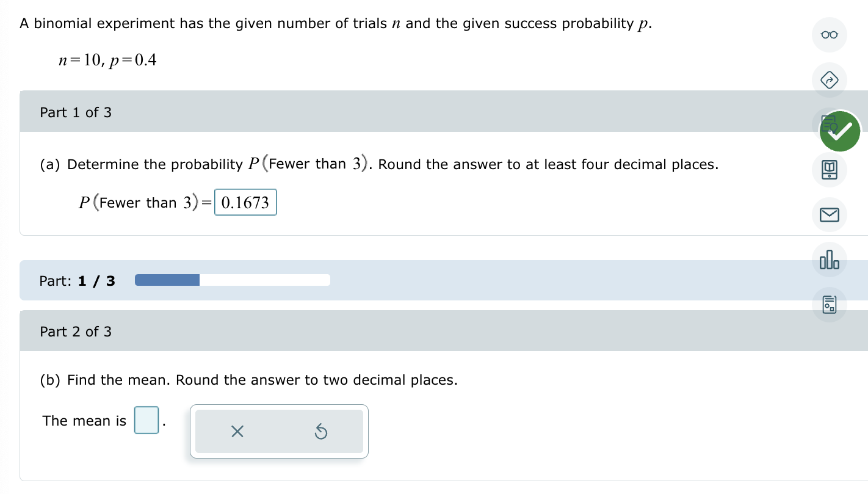Click the diamond redirect arrow icon
Viewport: 868px width, 494px height.
[x=829, y=80]
